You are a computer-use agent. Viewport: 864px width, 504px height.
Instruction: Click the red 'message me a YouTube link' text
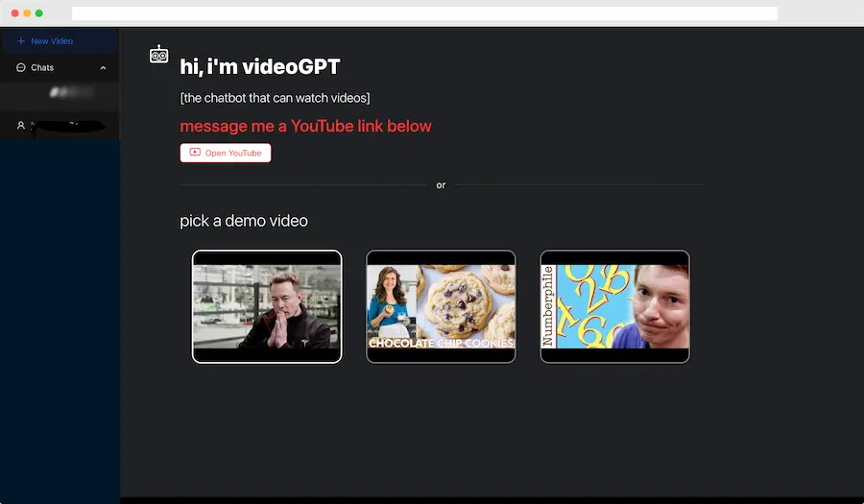(305, 126)
